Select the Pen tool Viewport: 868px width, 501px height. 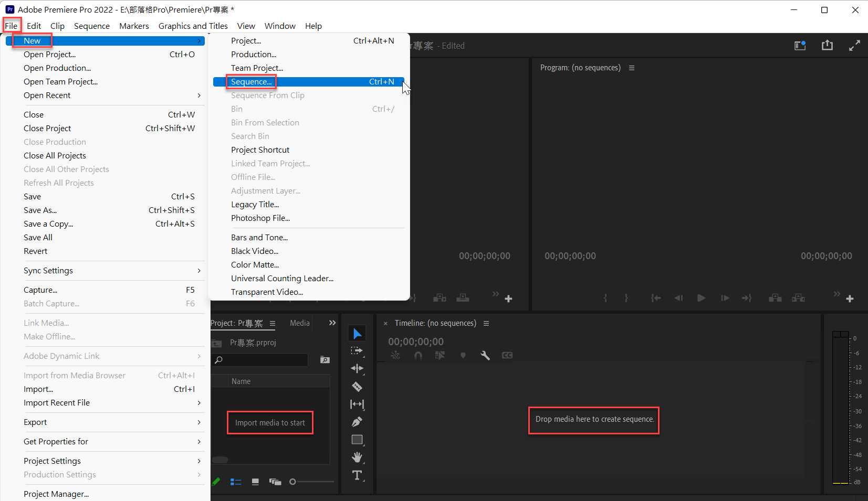357,422
